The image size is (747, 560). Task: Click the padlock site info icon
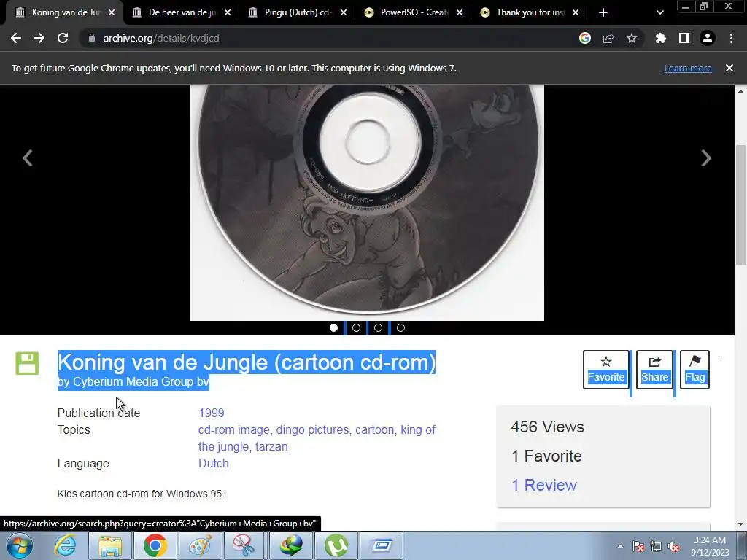92,38
